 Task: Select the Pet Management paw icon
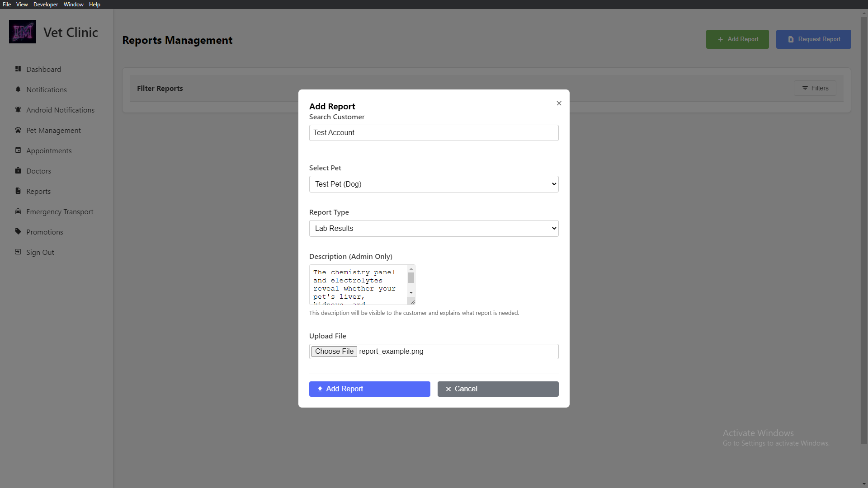click(x=18, y=130)
